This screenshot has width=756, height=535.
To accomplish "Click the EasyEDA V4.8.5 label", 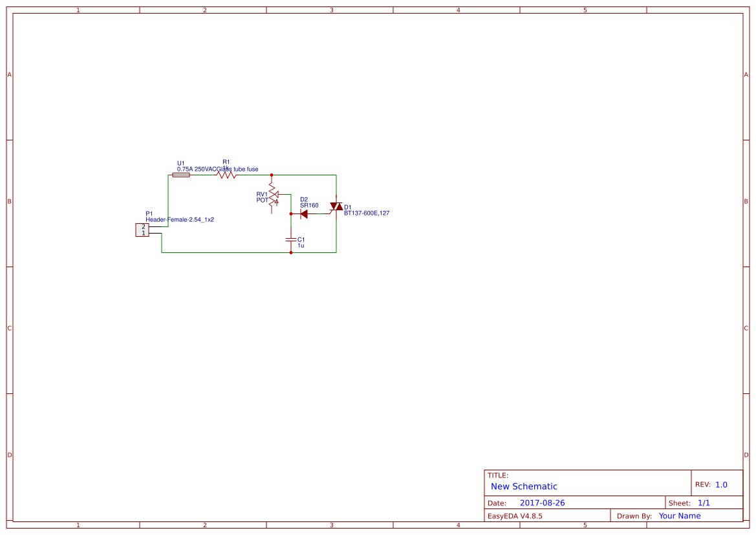I will (516, 516).
